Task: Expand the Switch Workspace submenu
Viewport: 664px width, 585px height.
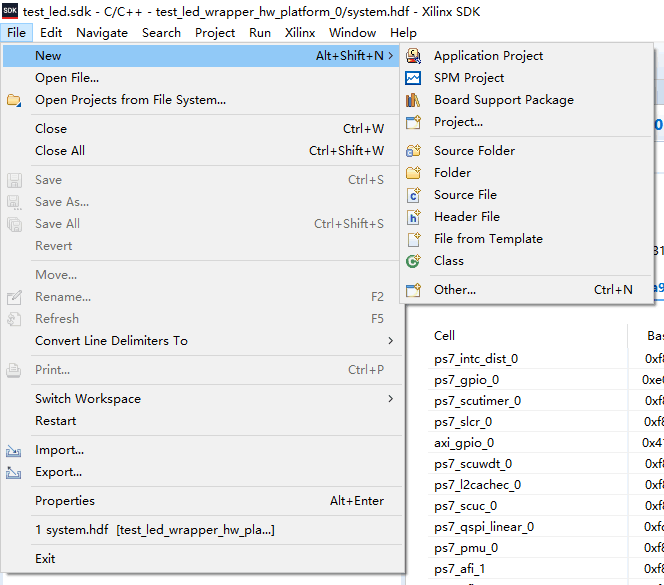Action: [x=202, y=399]
